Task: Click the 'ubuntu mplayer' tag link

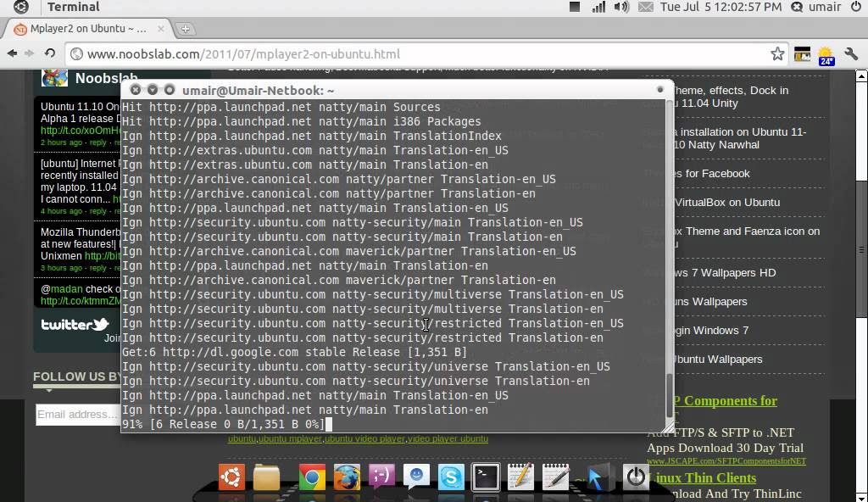Action: pos(290,439)
